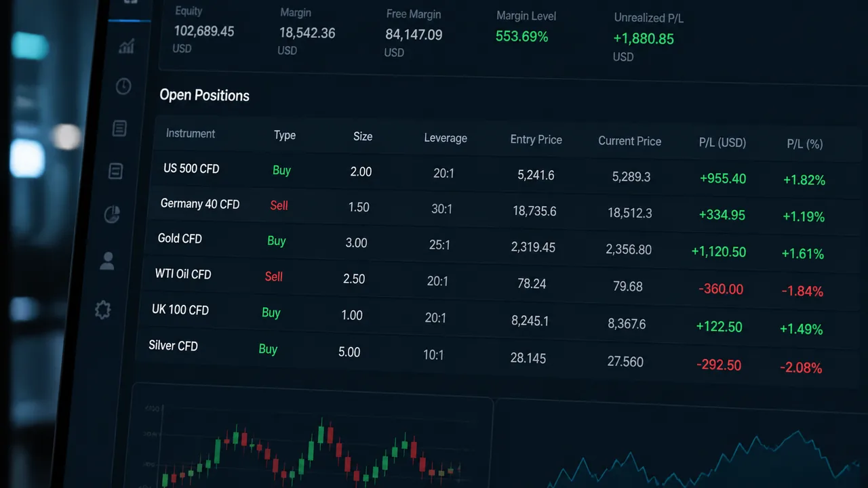Click the 10:1 leverage value
Image resolution: width=868 pixels, height=488 pixels.
pos(433,354)
